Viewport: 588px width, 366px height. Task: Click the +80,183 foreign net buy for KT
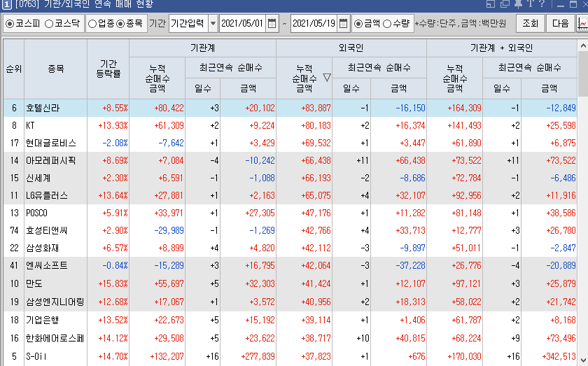click(x=316, y=126)
